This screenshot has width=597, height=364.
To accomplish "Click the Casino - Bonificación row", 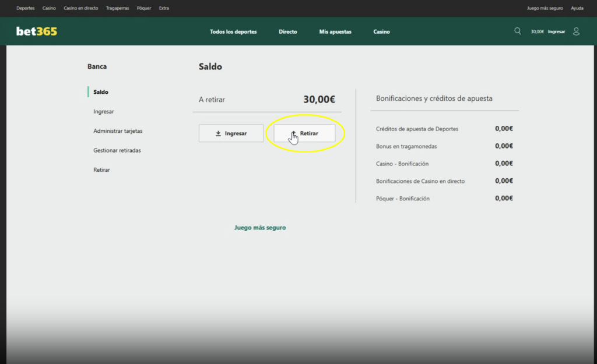I will tap(444, 164).
